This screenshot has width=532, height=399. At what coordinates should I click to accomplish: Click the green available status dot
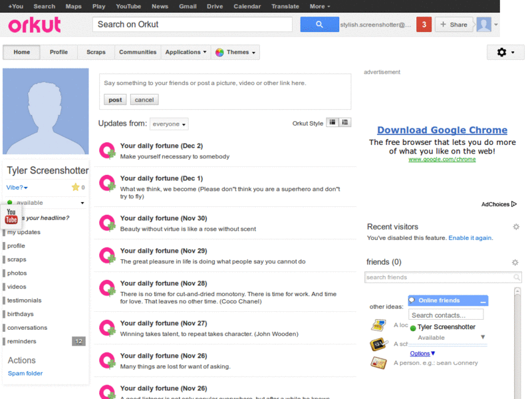pyautogui.click(x=10, y=203)
